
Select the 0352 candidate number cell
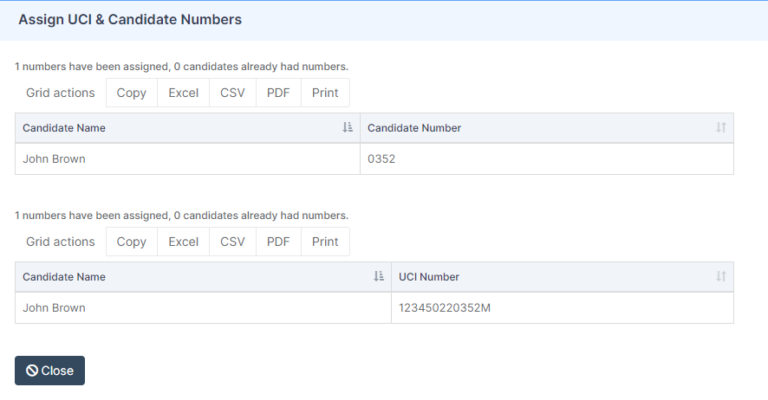point(546,159)
